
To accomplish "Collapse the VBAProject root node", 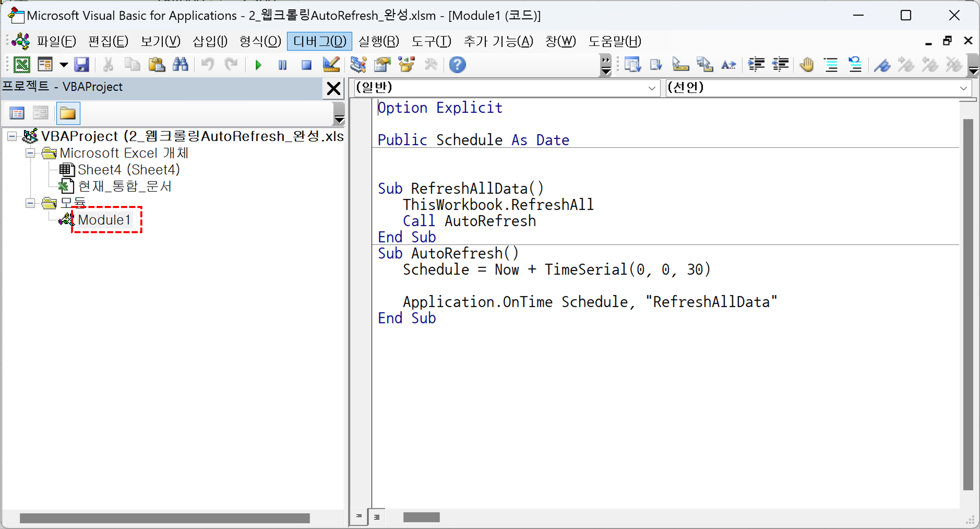I will click(x=12, y=136).
